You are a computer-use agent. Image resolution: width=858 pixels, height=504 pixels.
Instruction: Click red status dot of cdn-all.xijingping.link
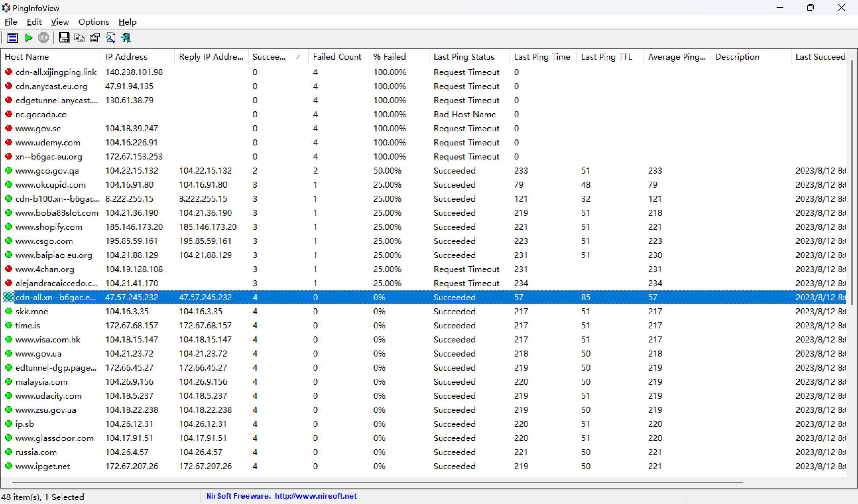pos(9,72)
